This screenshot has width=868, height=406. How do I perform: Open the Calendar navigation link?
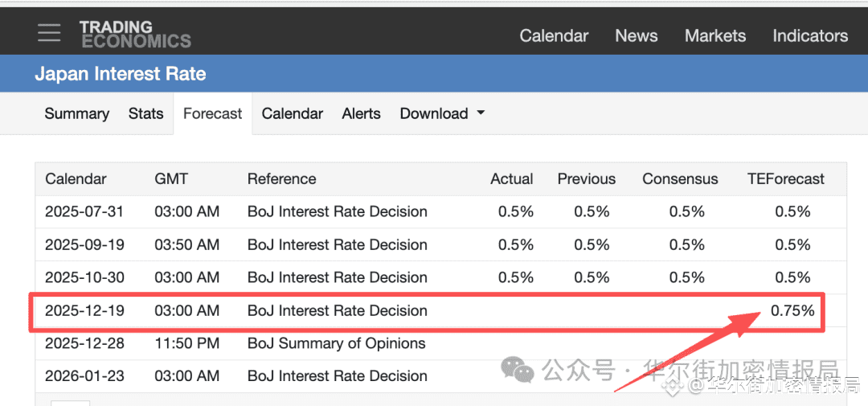click(554, 35)
